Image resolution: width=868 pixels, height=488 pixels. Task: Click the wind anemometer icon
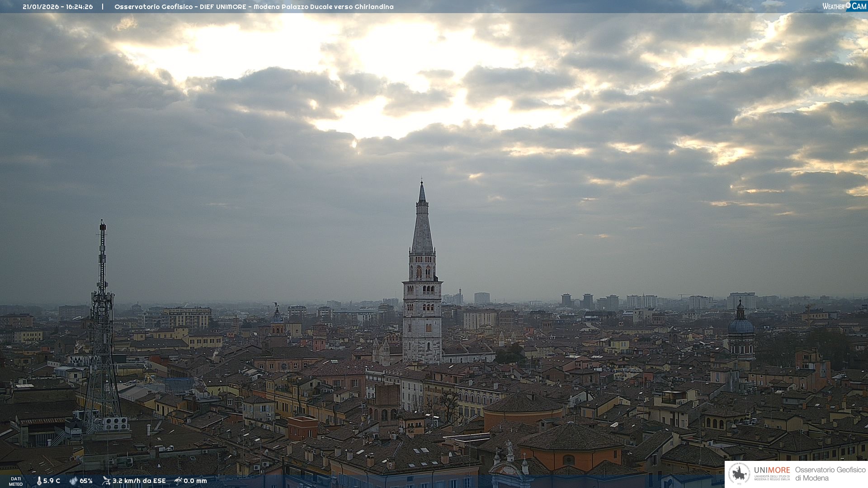pyautogui.click(x=106, y=481)
